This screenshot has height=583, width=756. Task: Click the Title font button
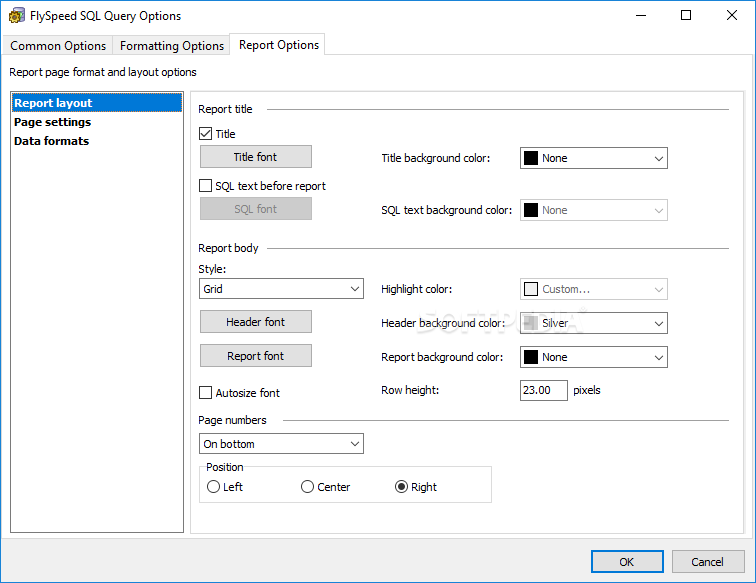256,157
